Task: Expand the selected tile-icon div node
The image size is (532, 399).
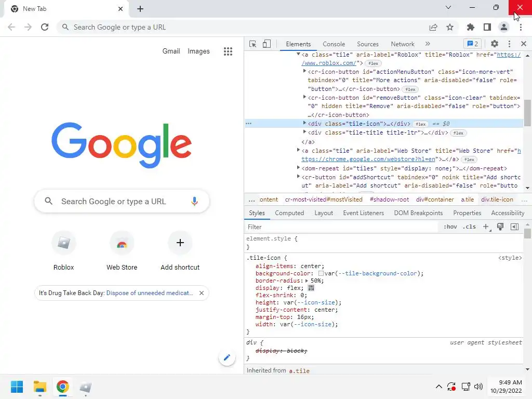Action: pos(304,123)
